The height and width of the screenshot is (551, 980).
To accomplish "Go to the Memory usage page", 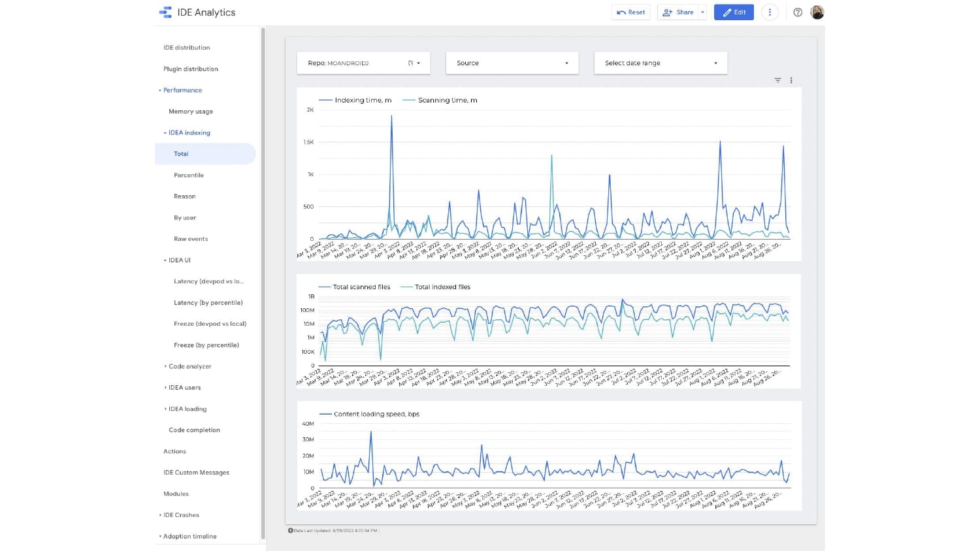I will [x=191, y=112].
